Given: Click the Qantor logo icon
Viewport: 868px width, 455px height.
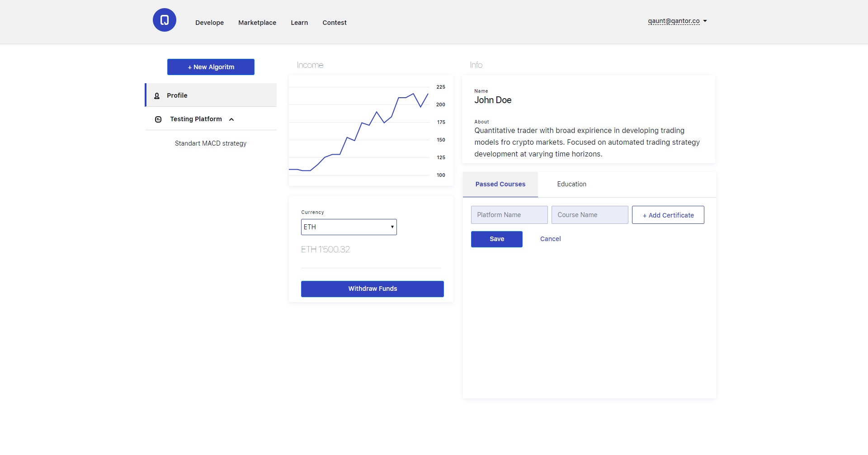Looking at the screenshot, I should [x=165, y=20].
